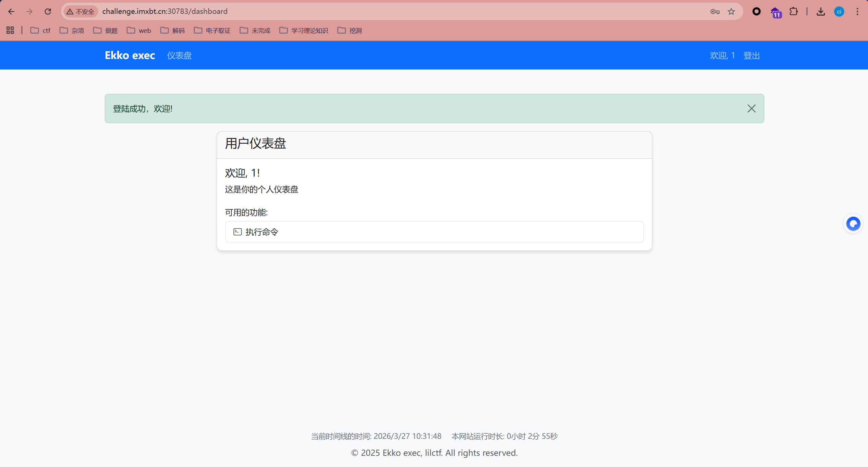Screen dimensions: 868x467
Task: Click the Ekko exec brand link
Action: tap(130, 55)
